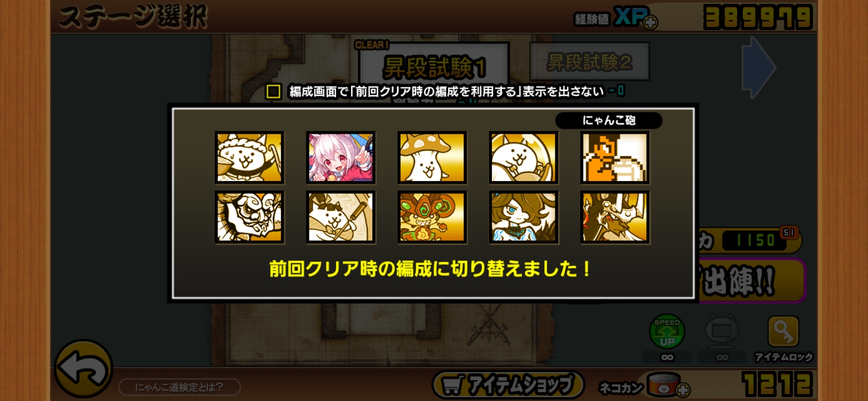Tap the green Speed Up item icon
Viewport: 868px width, 401px height.
point(667,332)
